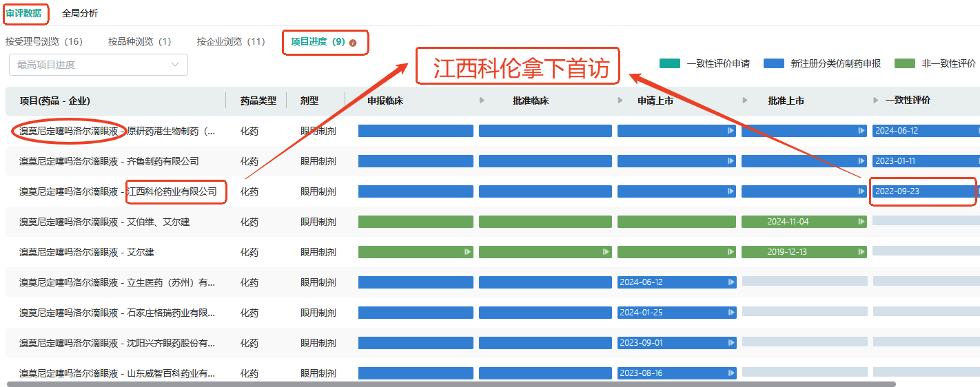Open the 最高项目进度 dropdown
The width and height of the screenshot is (980, 387).
(x=99, y=65)
